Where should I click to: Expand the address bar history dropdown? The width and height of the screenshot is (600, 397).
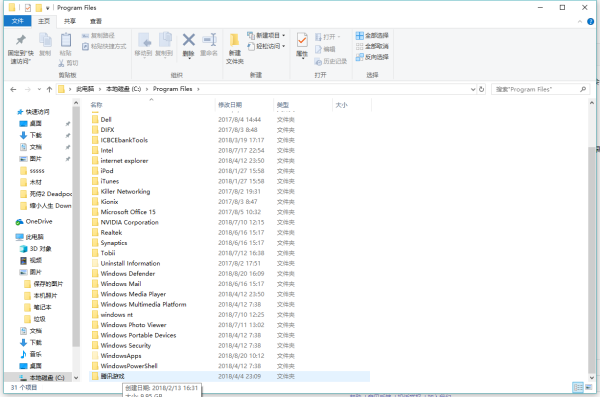tap(473, 89)
